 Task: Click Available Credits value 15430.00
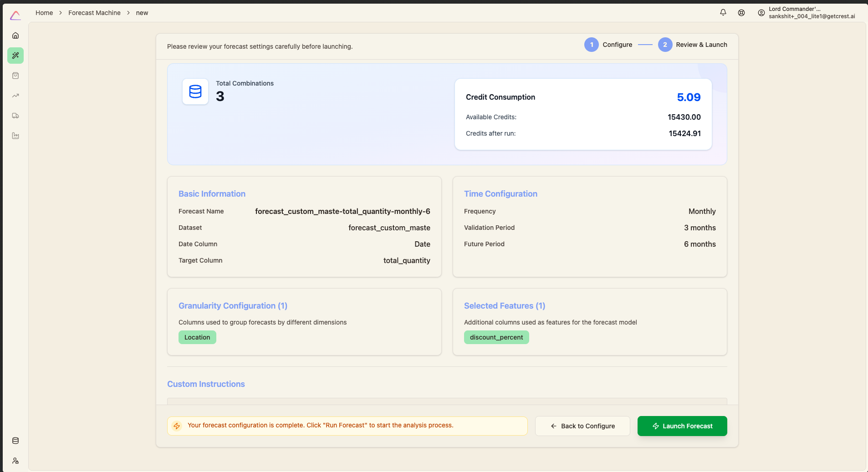point(684,117)
